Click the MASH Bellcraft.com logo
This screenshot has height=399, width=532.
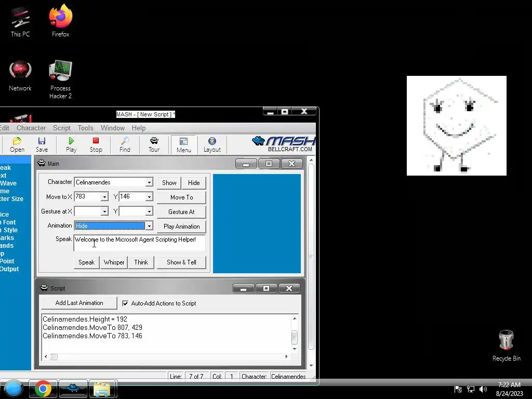click(284, 144)
